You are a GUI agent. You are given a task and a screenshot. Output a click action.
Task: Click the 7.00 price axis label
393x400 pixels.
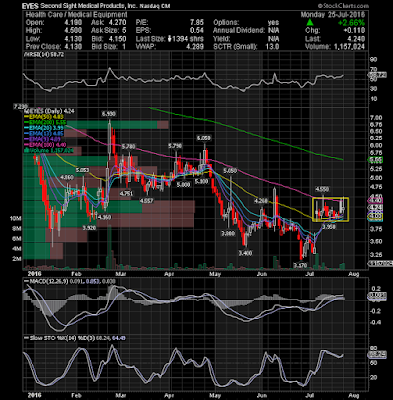click(x=376, y=118)
